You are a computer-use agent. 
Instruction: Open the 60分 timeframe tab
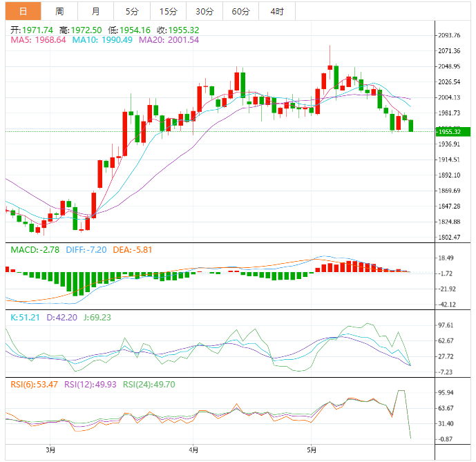coord(240,11)
